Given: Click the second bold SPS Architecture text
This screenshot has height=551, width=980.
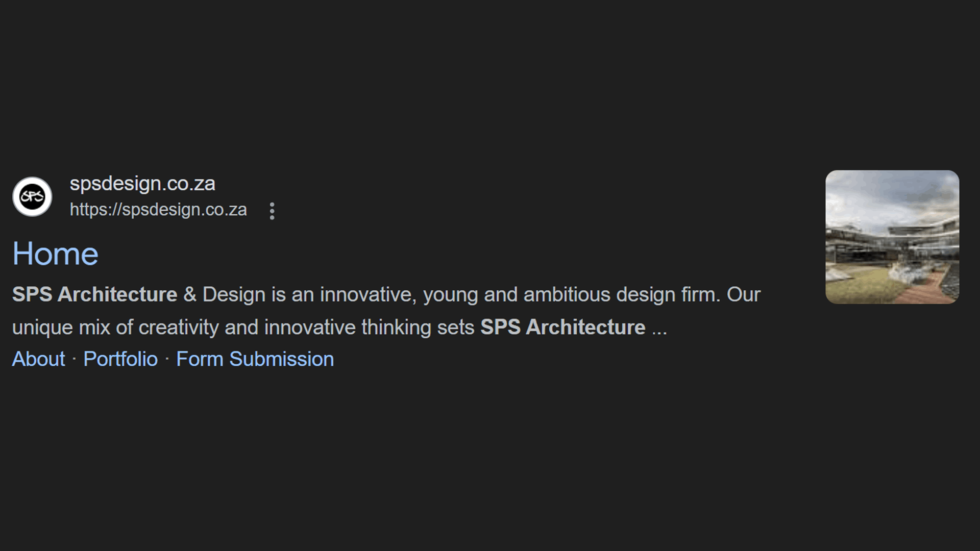Looking at the screenshot, I should (x=562, y=327).
